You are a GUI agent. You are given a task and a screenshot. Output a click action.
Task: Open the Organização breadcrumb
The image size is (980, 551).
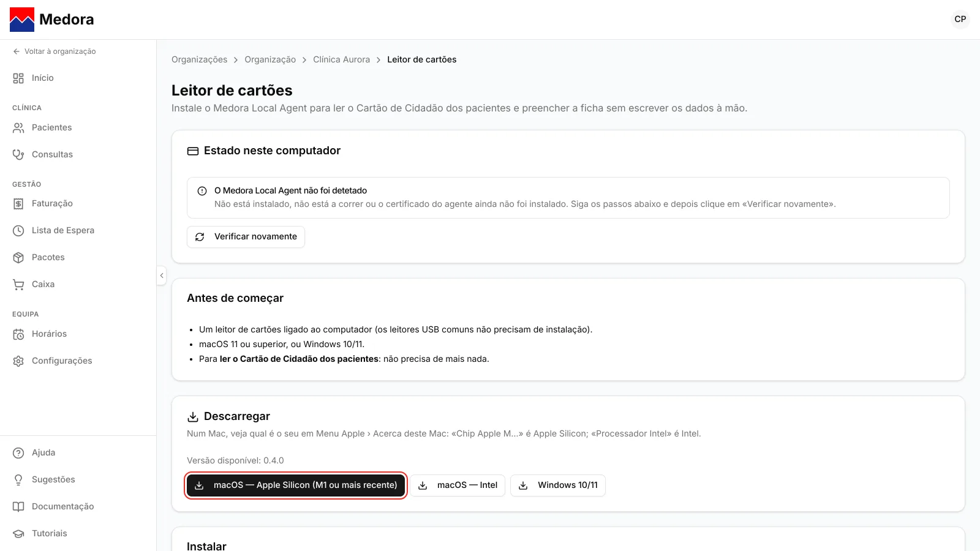270,59
